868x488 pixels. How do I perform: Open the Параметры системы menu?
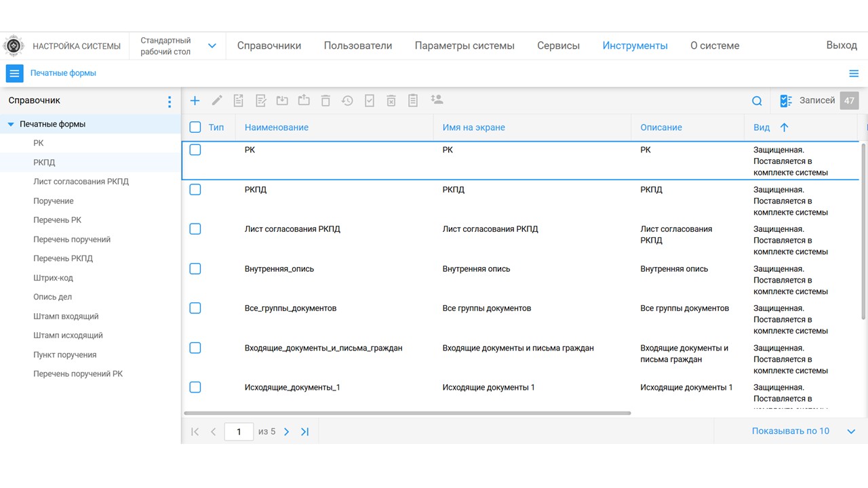(465, 46)
